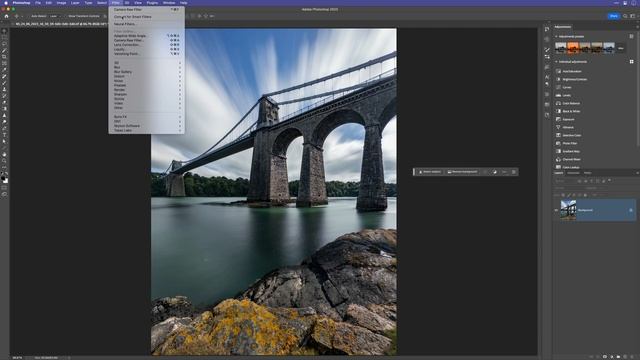Select the Clone Stamp tool
The image size is (640, 360).
[x=4, y=89]
